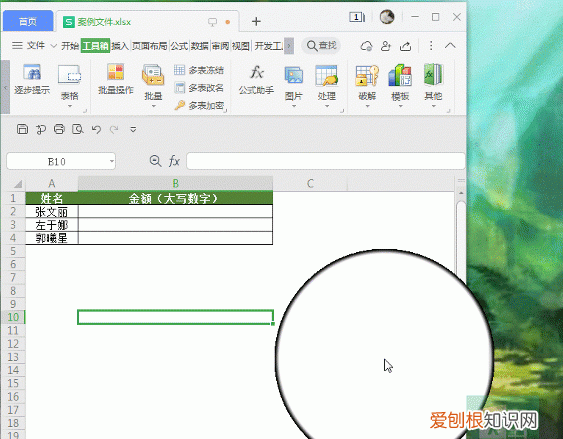Screen dimensions: 563x439
Task: Open the Name Box dropdown arrow
Action: [x=112, y=161]
